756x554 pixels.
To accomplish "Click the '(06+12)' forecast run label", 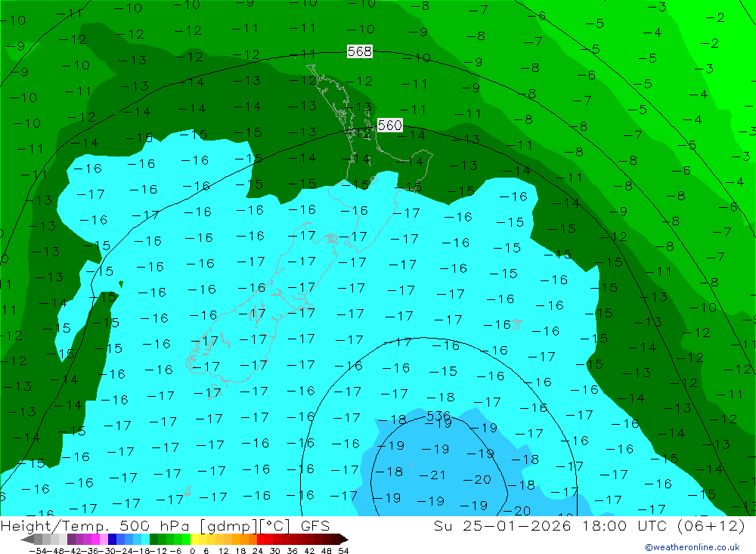I will (711, 525).
